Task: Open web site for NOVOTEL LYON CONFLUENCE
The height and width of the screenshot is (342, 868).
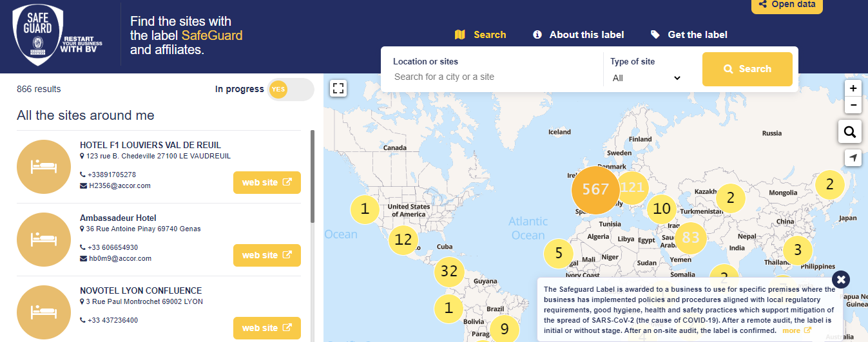Action: coord(267,328)
